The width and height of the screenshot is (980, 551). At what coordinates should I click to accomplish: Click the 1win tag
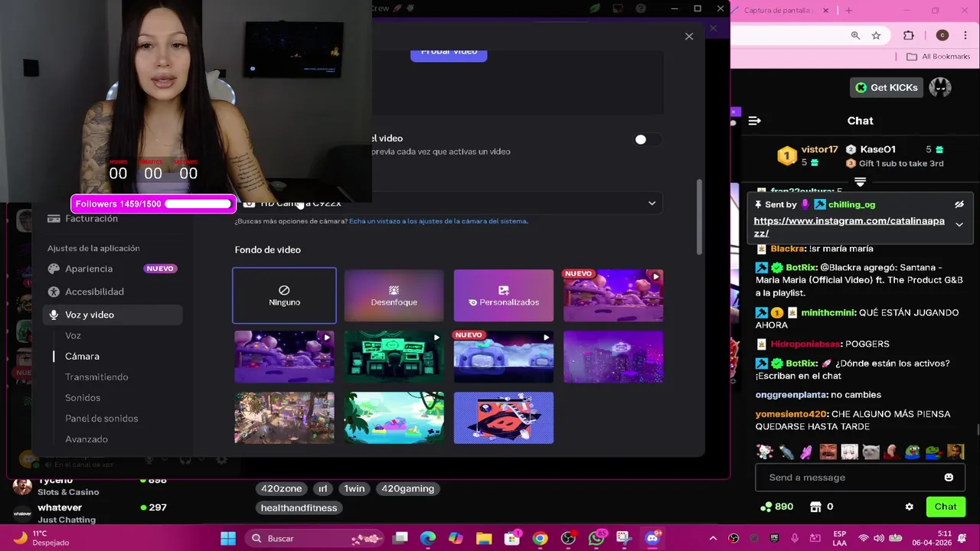pos(354,488)
